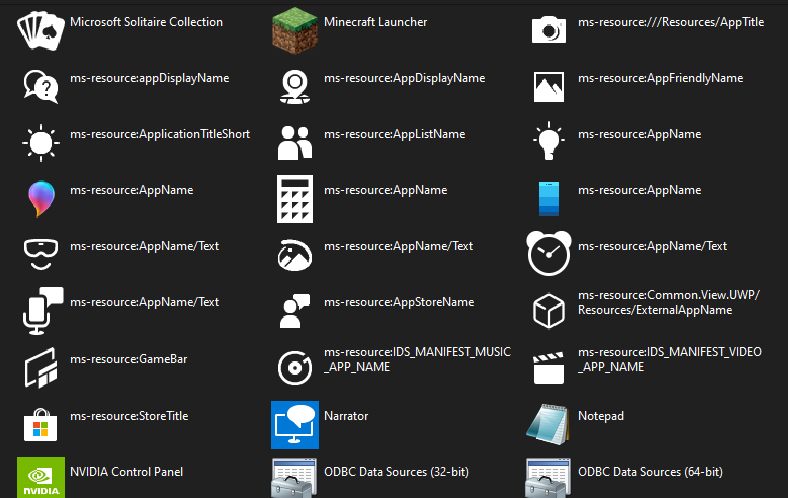Click the Microsoft Store shopping bag icon
The image size is (788, 498).
[41, 425]
